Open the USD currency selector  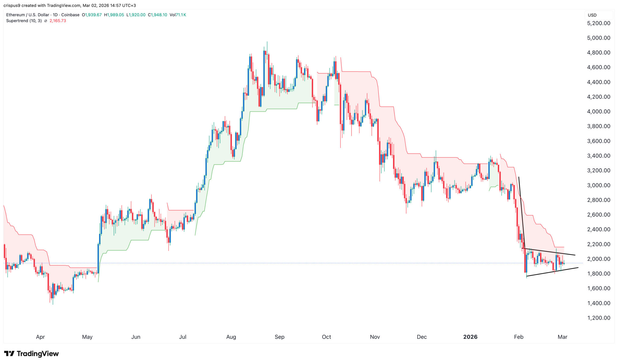pyautogui.click(x=592, y=15)
